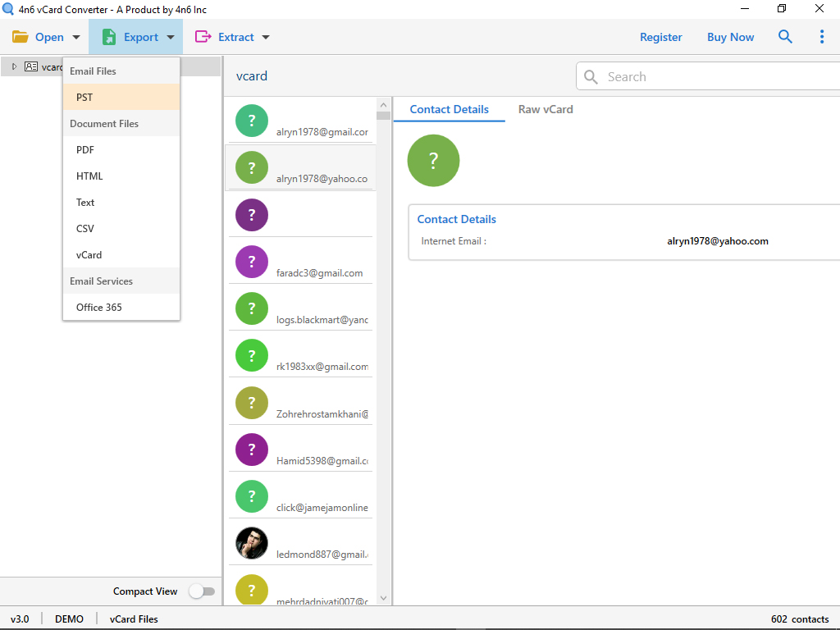Expand the Extract dropdown arrow
The image size is (840, 630).
point(266,37)
